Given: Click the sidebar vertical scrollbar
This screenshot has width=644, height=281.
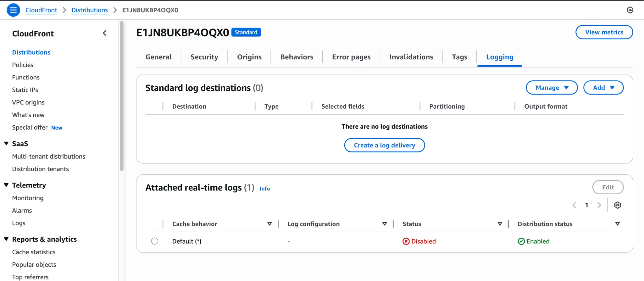Looking at the screenshot, I should point(122,96).
